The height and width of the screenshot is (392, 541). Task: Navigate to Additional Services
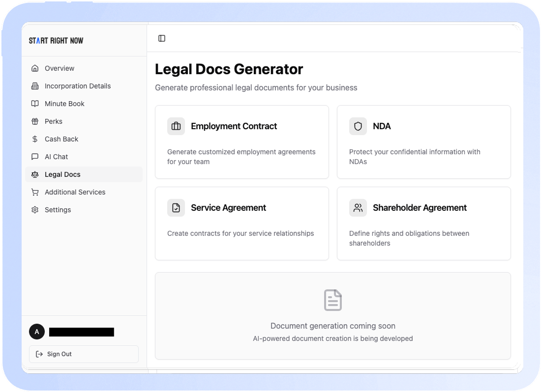click(x=75, y=192)
